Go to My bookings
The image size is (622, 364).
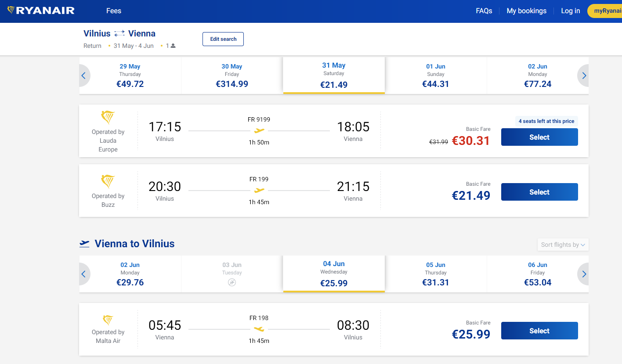pyautogui.click(x=527, y=11)
